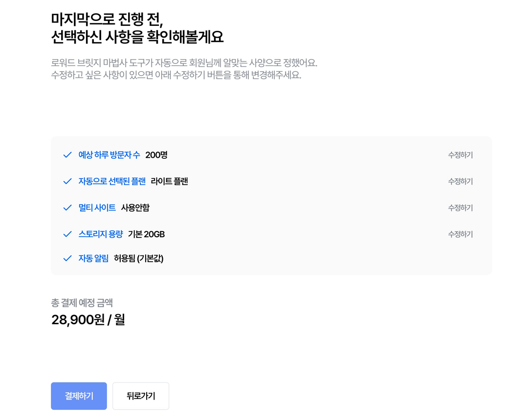Click the 예상 하루 방문자 수 label

109,155
